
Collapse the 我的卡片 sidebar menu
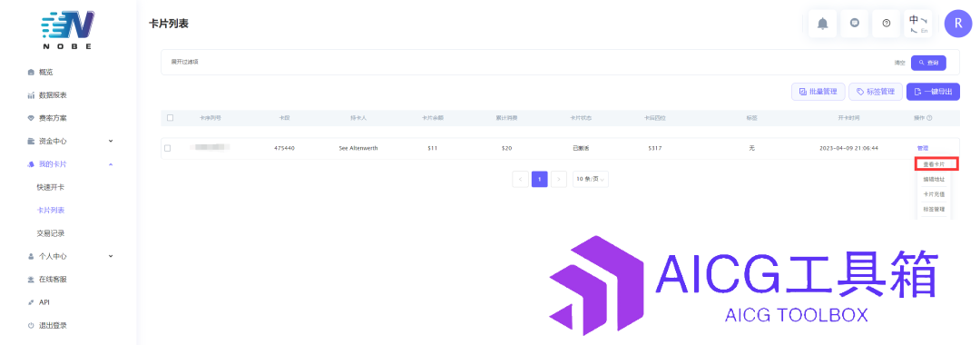click(69, 164)
